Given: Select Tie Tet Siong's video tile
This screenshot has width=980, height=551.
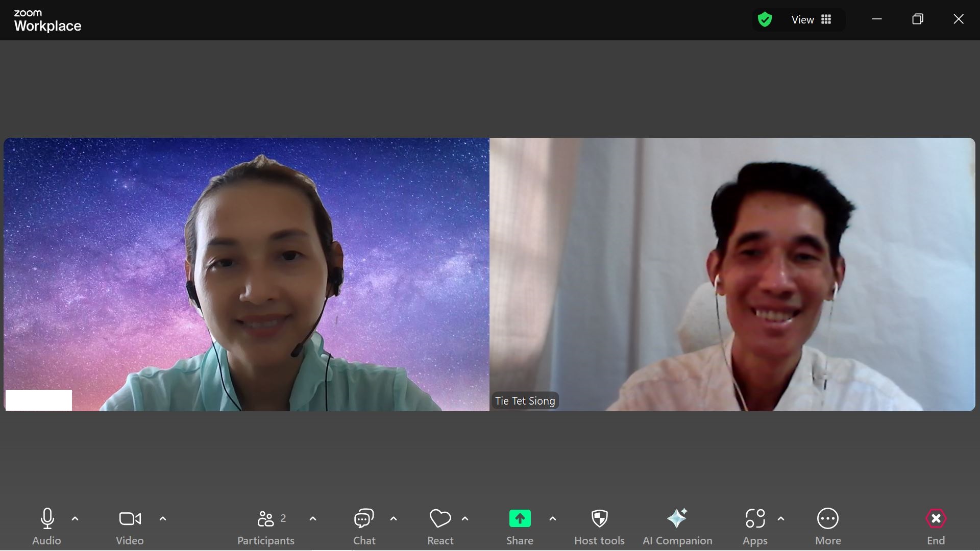Looking at the screenshot, I should point(732,274).
